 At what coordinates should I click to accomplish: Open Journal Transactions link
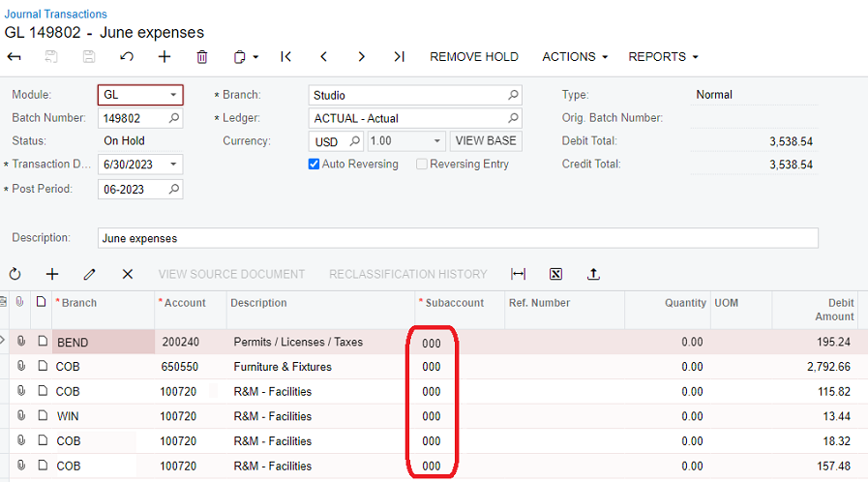[x=56, y=14]
